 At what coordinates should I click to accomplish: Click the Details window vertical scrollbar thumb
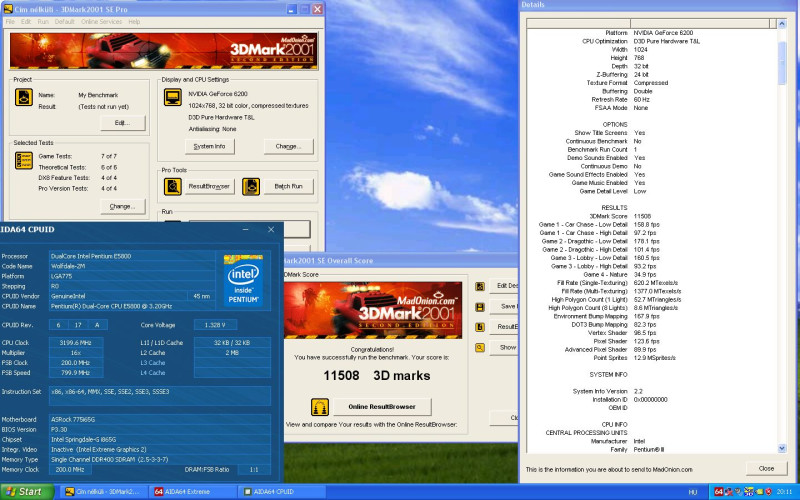(x=782, y=62)
